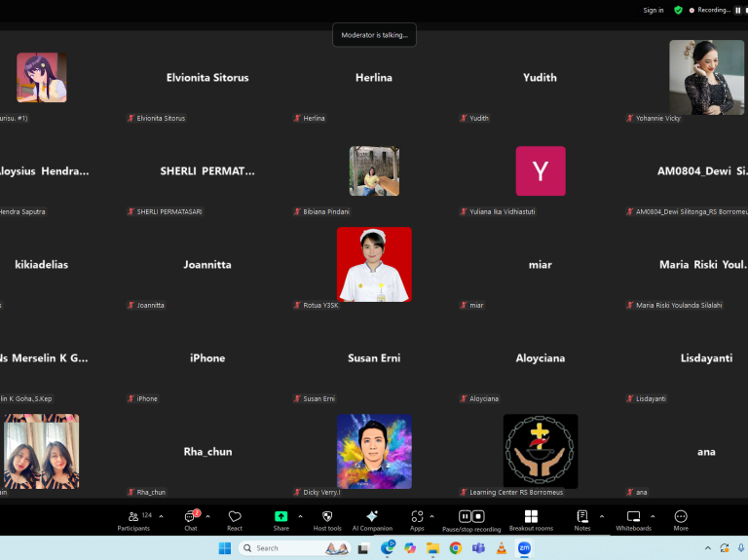Open the Notes tool

click(x=582, y=520)
